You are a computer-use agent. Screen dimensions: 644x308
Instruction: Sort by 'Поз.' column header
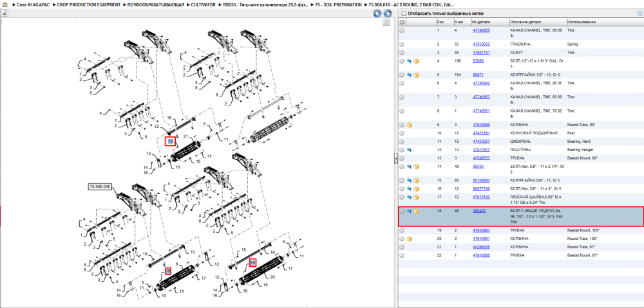(444, 22)
